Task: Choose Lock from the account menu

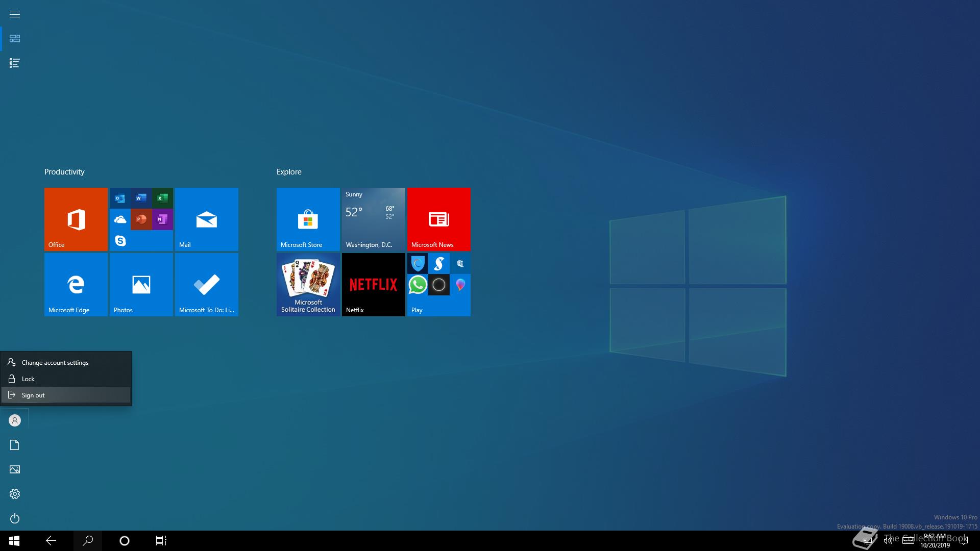Action: coord(66,379)
